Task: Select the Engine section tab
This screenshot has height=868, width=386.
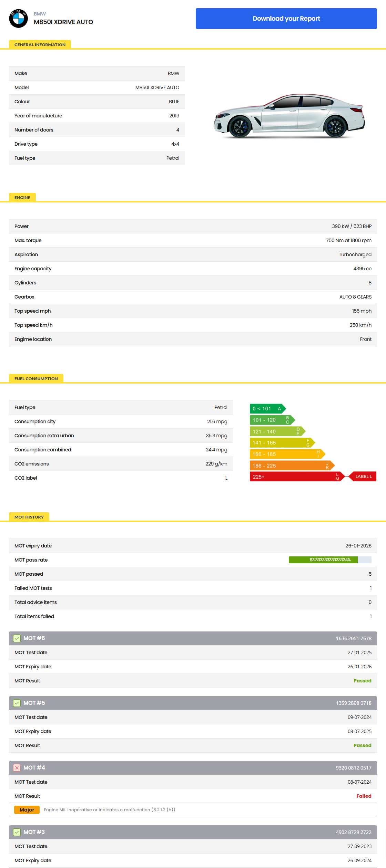Action: [22, 197]
